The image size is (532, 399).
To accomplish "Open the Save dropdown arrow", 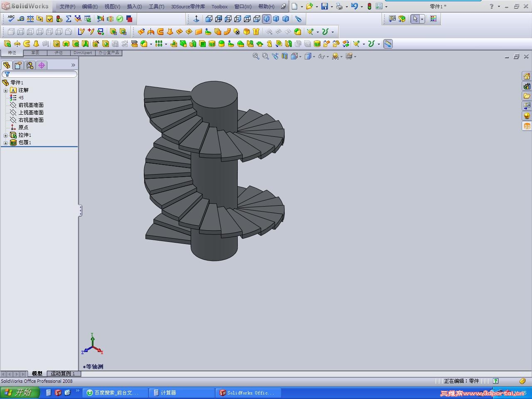I will click(332, 7).
